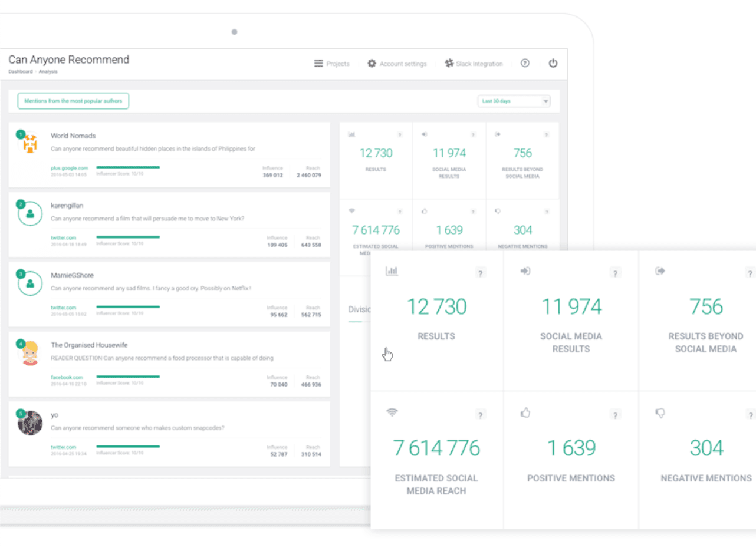Click the wifi icon above Estimated Social Media Reach in enlarged panel
This screenshot has width=756, height=548.
click(x=392, y=412)
